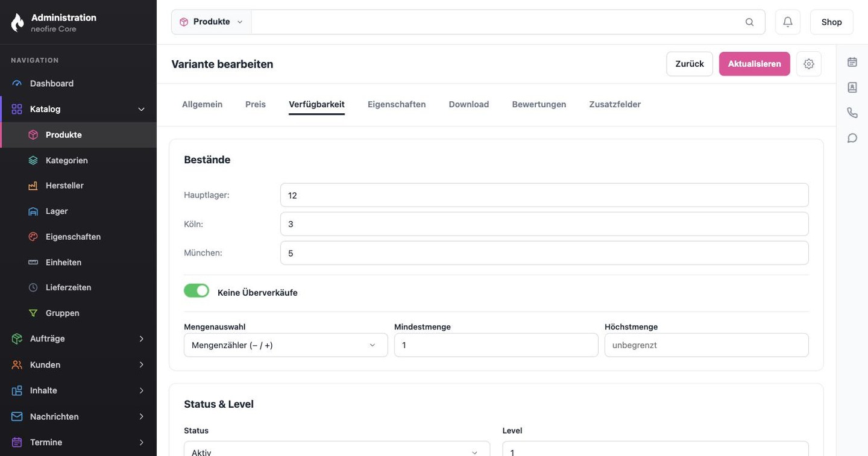Expand the Termine navigation section
868x456 pixels.
[x=78, y=442]
